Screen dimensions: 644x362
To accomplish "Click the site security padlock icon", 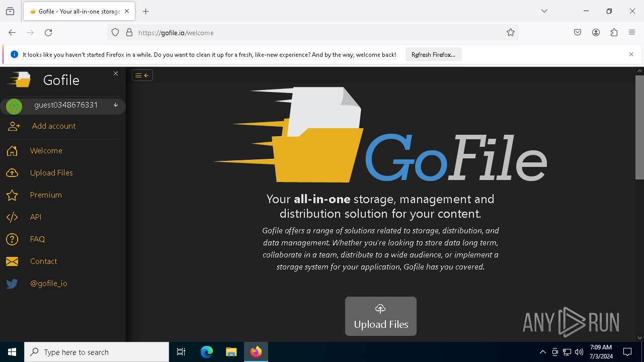I will (x=129, y=33).
